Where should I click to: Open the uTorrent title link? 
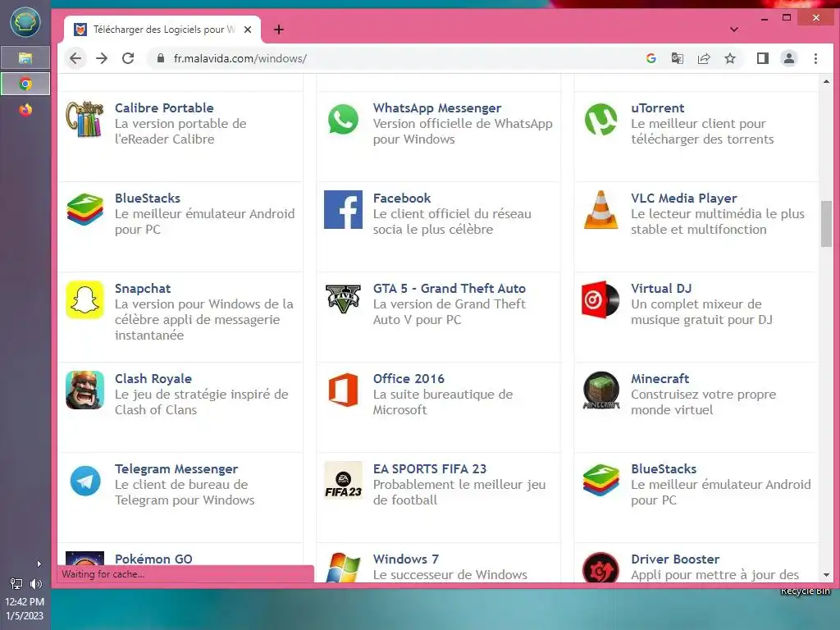point(657,107)
